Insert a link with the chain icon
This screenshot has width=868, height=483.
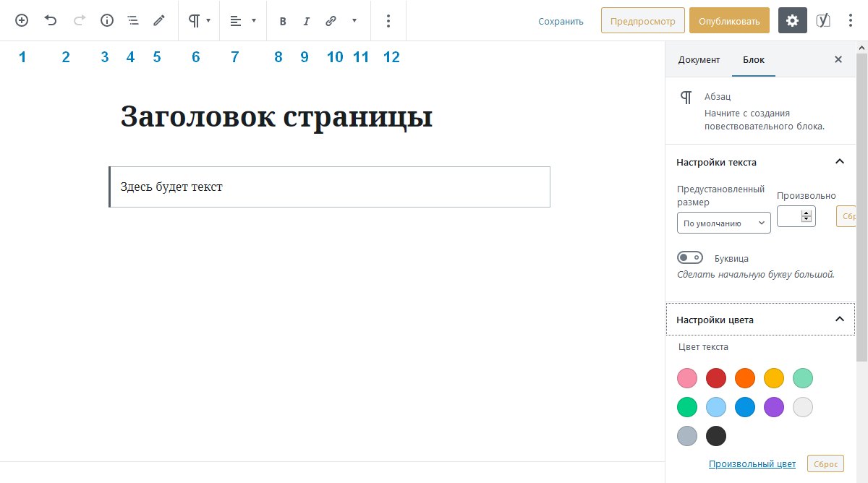point(331,20)
